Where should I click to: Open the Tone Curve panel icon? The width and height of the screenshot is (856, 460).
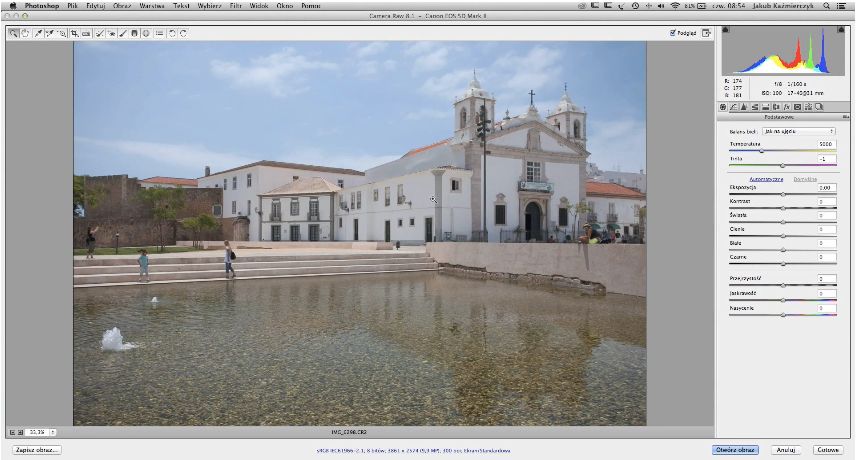734,107
